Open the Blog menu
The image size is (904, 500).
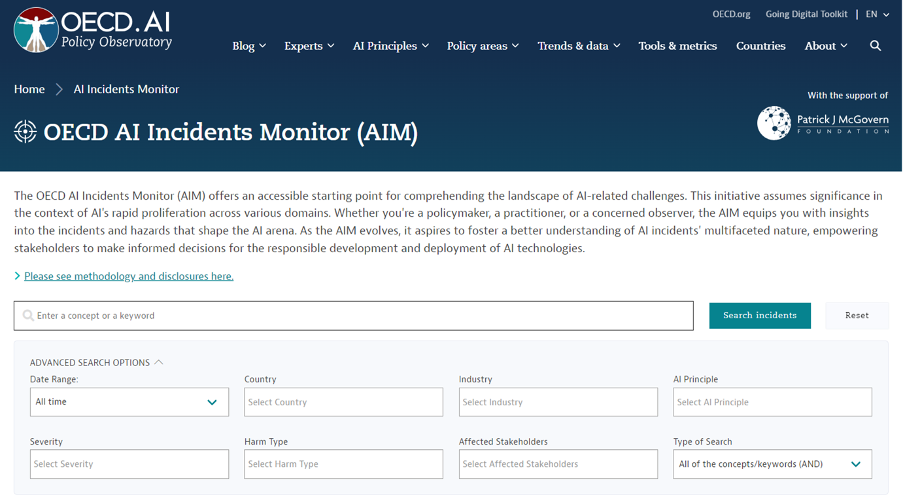coord(249,46)
